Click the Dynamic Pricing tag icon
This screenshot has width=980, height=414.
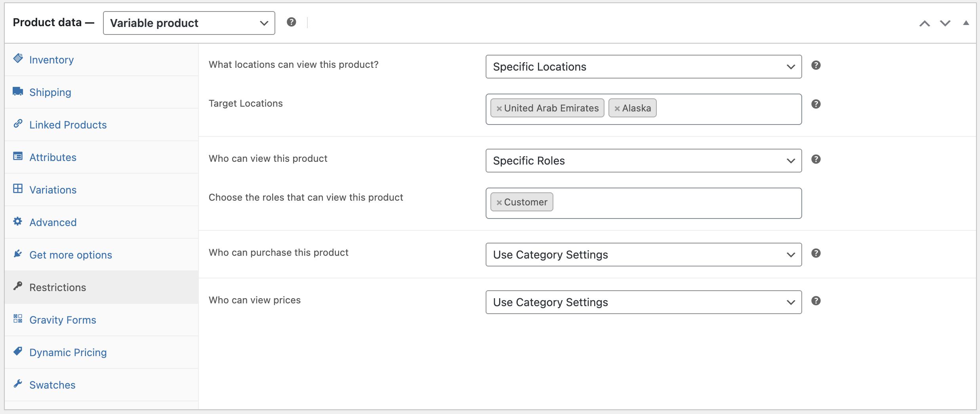click(18, 351)
